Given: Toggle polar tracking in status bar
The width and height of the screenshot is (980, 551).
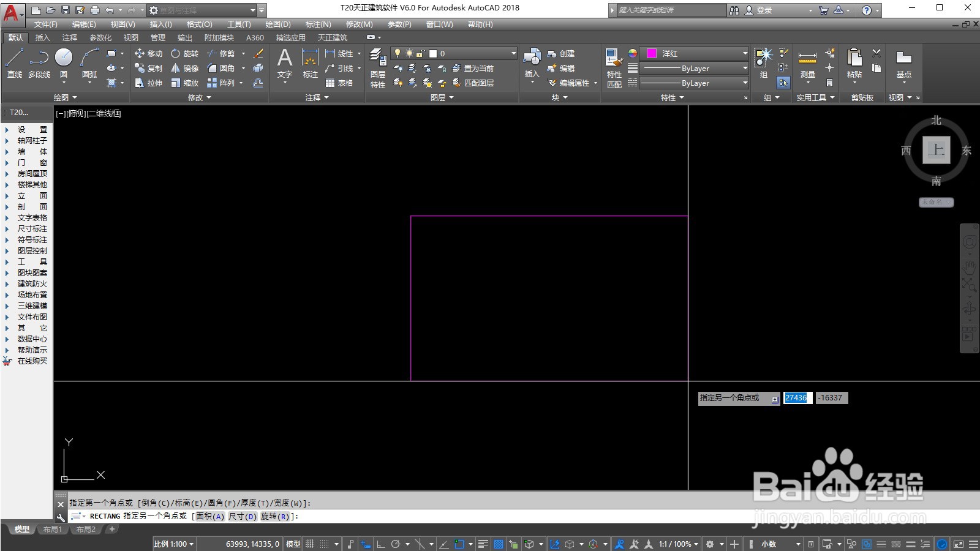Looking at the screenshot, I should [396, 544].
